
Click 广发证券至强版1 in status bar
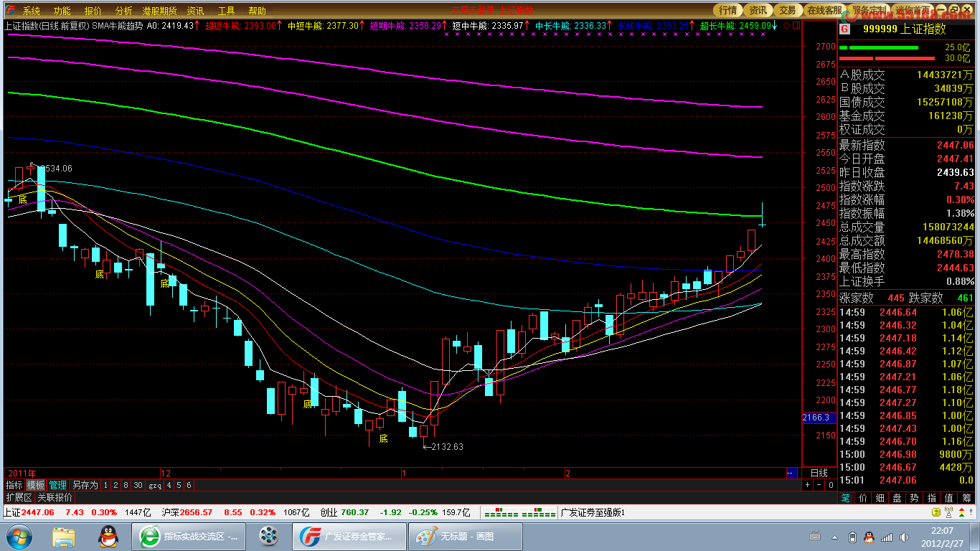tap(593, 512)
